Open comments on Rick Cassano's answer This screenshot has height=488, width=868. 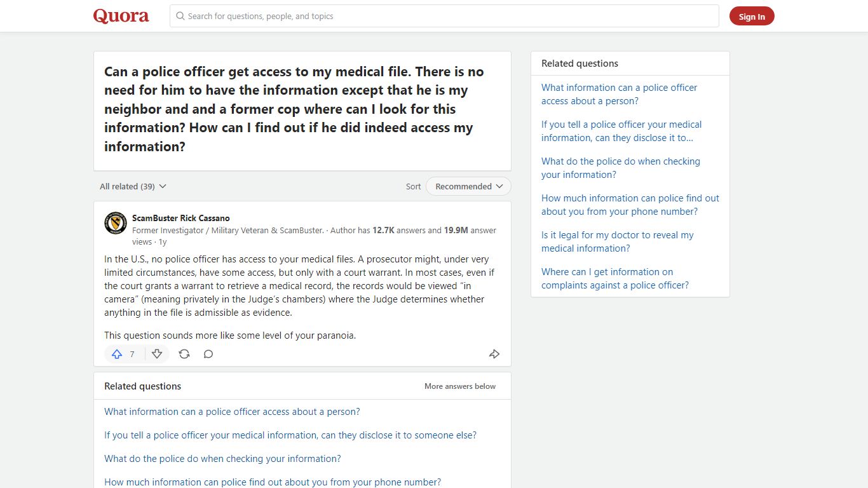(208, 354)
